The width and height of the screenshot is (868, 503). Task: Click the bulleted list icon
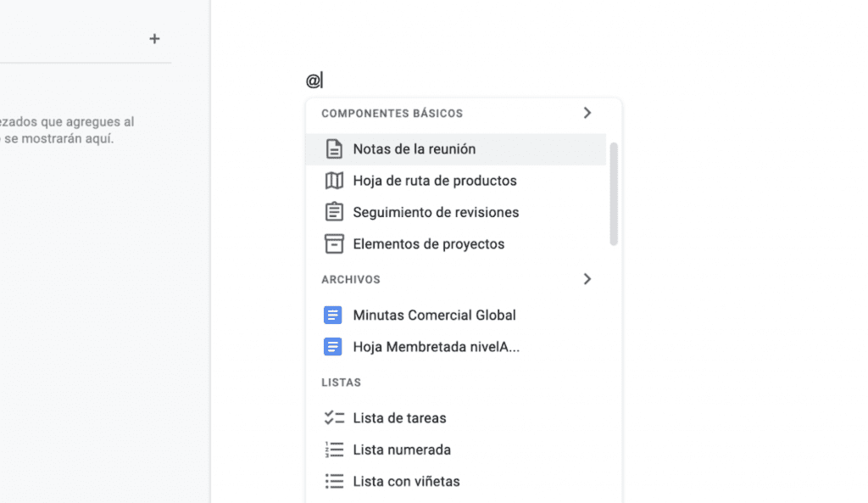coord(334,482)
